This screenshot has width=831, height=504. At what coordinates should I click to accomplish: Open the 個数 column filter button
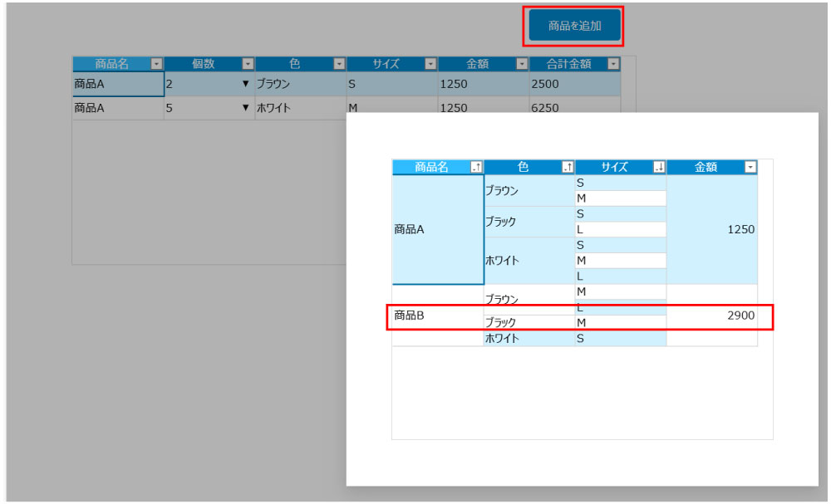pos(248,64)
